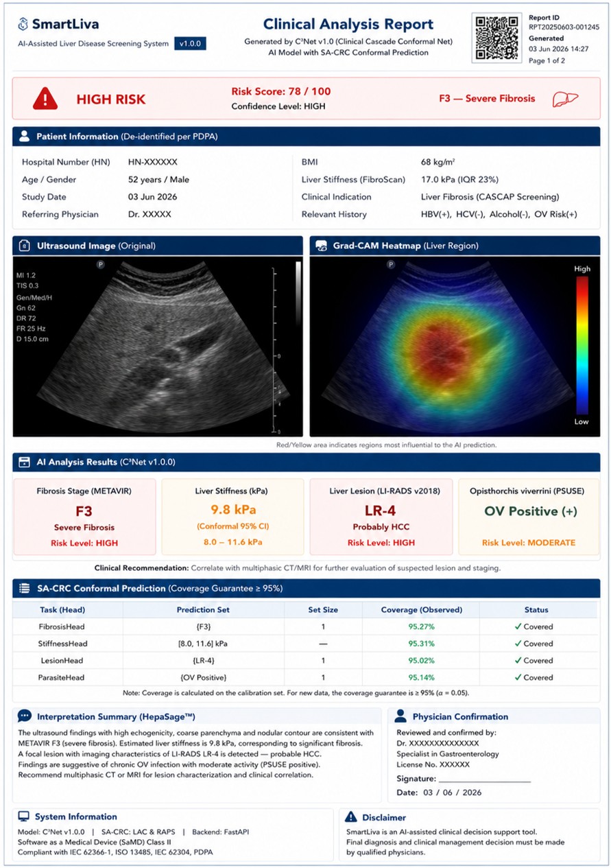Click the Confidence Level: HIGH text
611x868 pixels.
coord(278,106)
